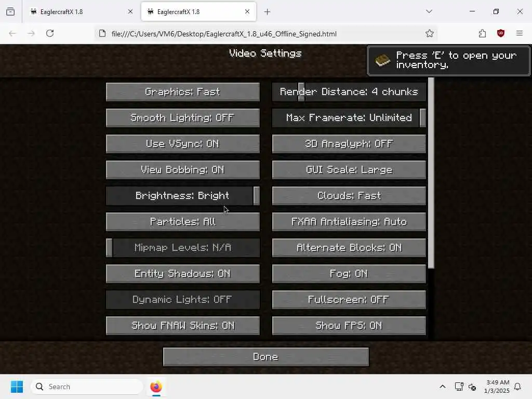Open the network status tray icon
532x399 pixels.
459,387
